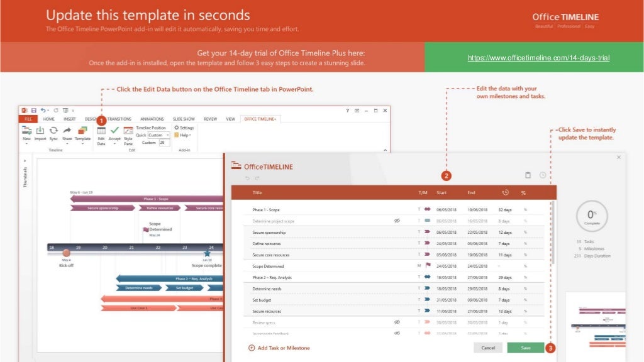Click the shape icon for Phase 1 - Scope
The height and width of the screenshot is (362, 644).
pos(428,209)
